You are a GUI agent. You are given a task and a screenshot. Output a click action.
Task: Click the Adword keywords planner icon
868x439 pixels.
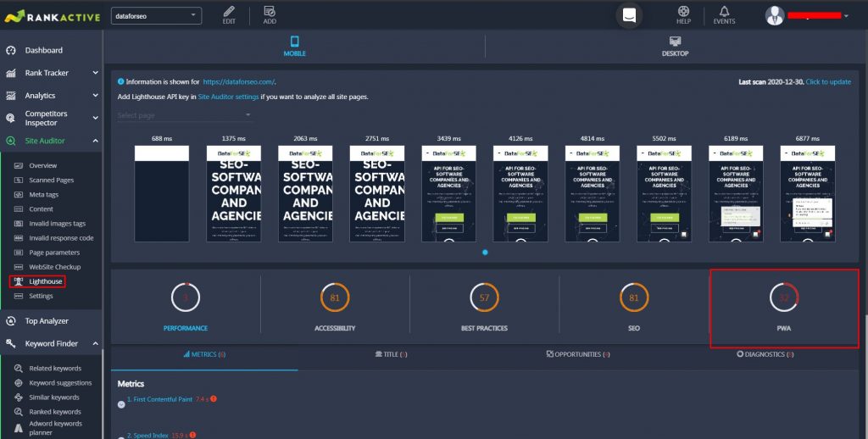point(19,427)
